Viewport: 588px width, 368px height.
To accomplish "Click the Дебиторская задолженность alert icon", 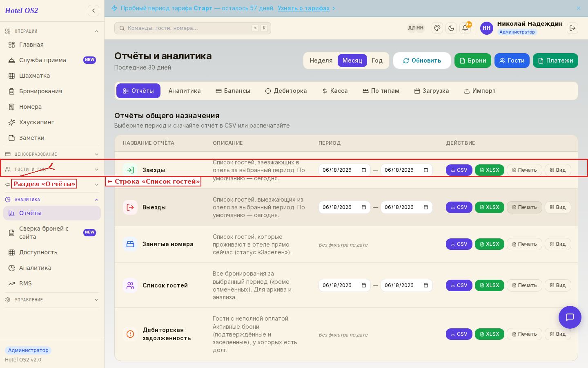I will click(130, 334).
